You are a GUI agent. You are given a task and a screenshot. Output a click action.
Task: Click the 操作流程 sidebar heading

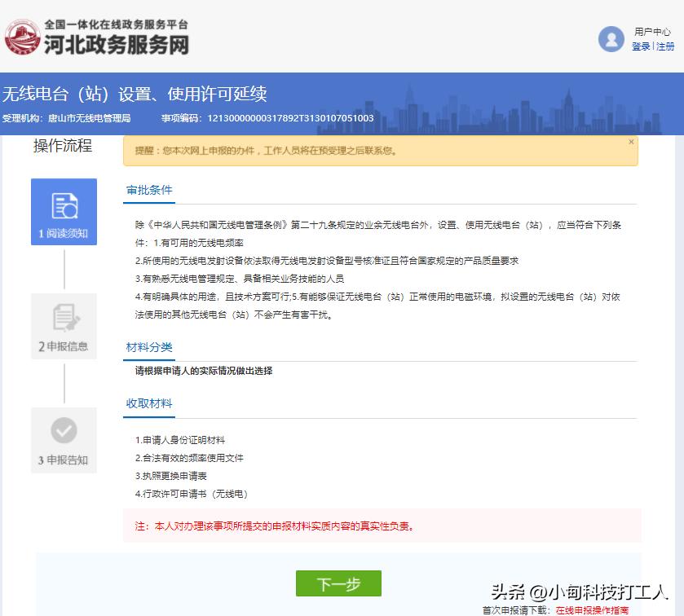pos(64,146)
